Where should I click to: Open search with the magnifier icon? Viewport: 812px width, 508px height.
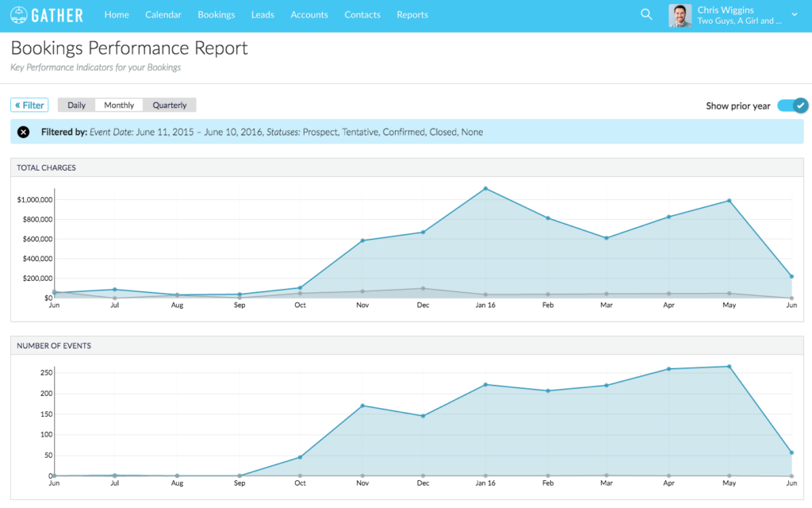pyautogui.click(x=646, y=15)
